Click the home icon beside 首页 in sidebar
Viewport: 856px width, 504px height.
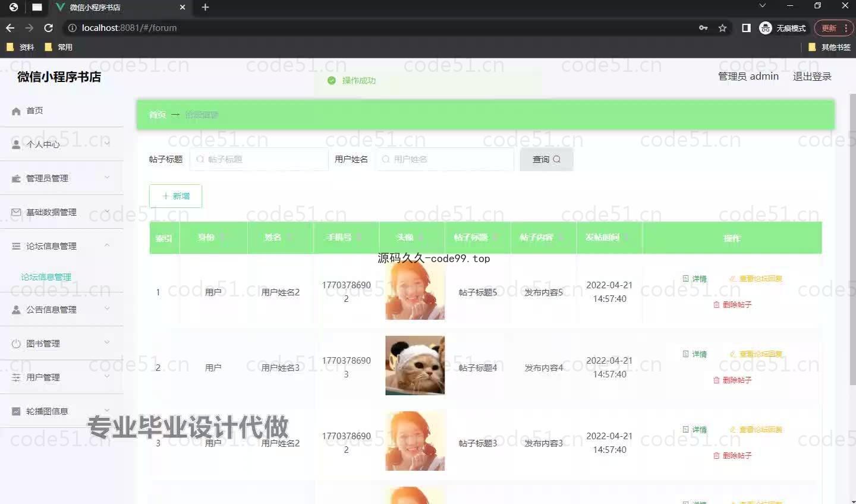16,111
